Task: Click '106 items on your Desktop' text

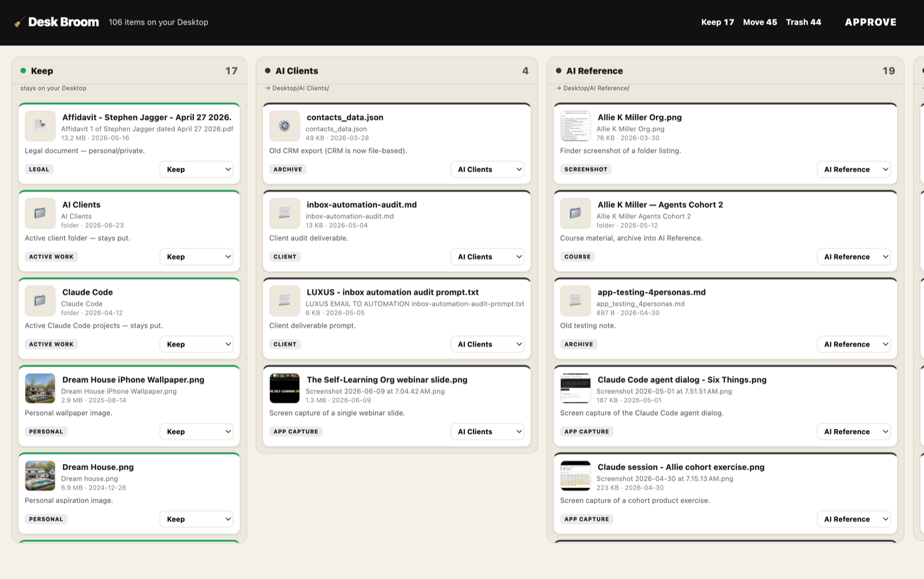Action: 158,22
